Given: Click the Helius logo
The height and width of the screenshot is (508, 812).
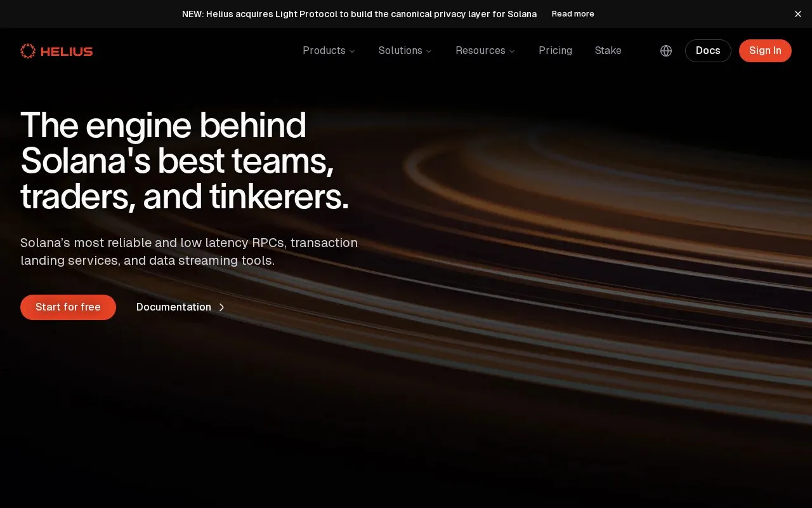Looking at the screenshot, I should point(56,51).
